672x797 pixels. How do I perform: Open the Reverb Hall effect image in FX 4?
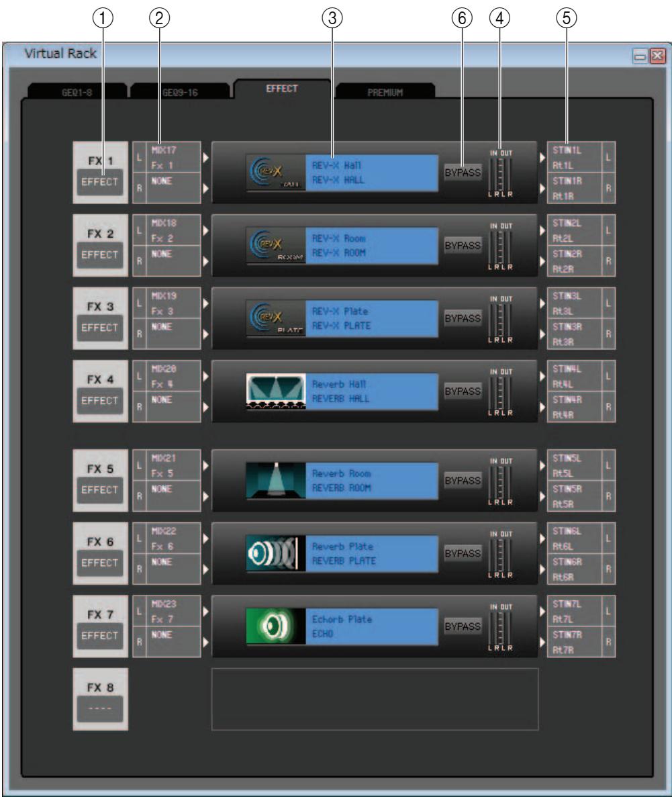pyautogui.click(x=275, y=392)
